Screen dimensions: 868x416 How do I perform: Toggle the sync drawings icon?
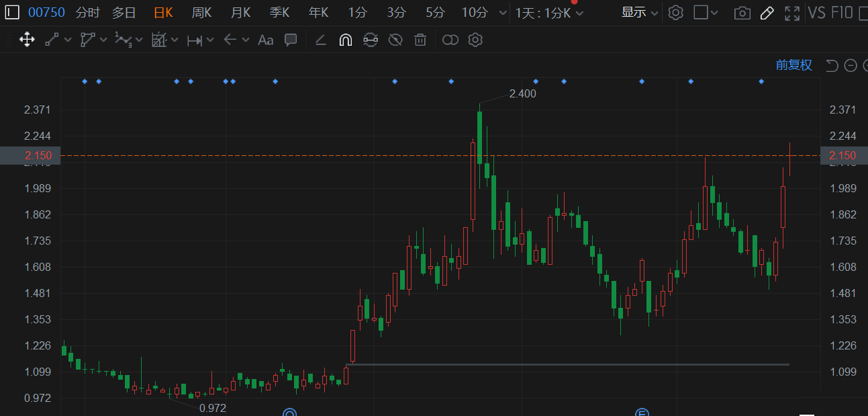point(370,40)
